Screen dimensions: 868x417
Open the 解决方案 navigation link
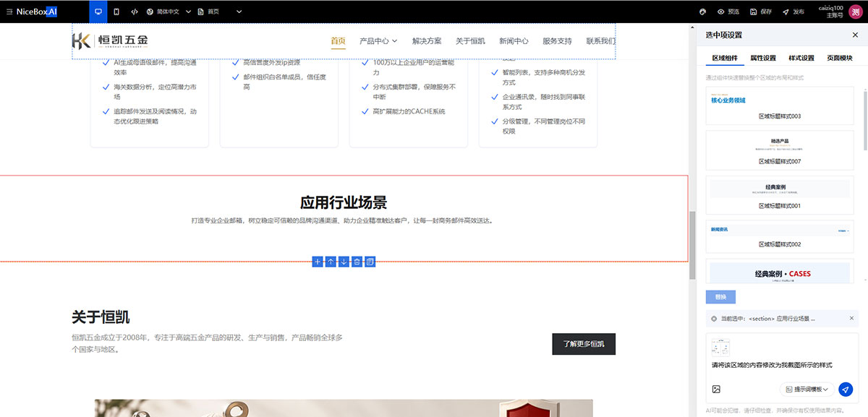click(x=427, y=41)
